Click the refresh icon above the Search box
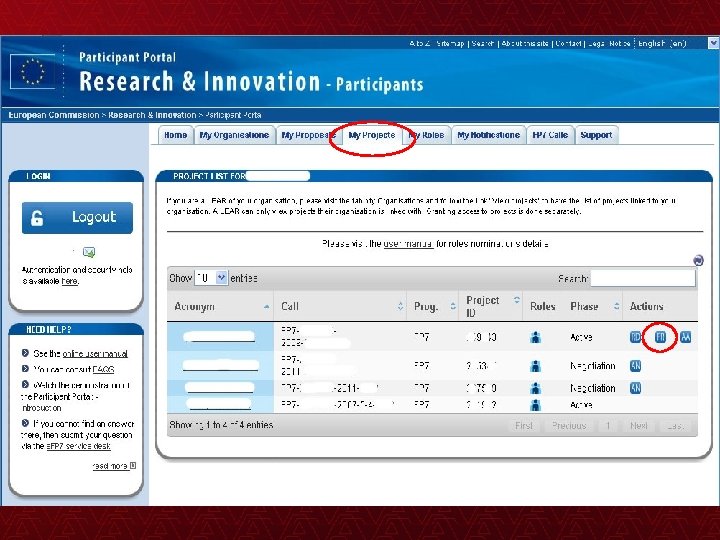Image resolution: width=720 pixels, height=540 pixels. pos(698,260)
